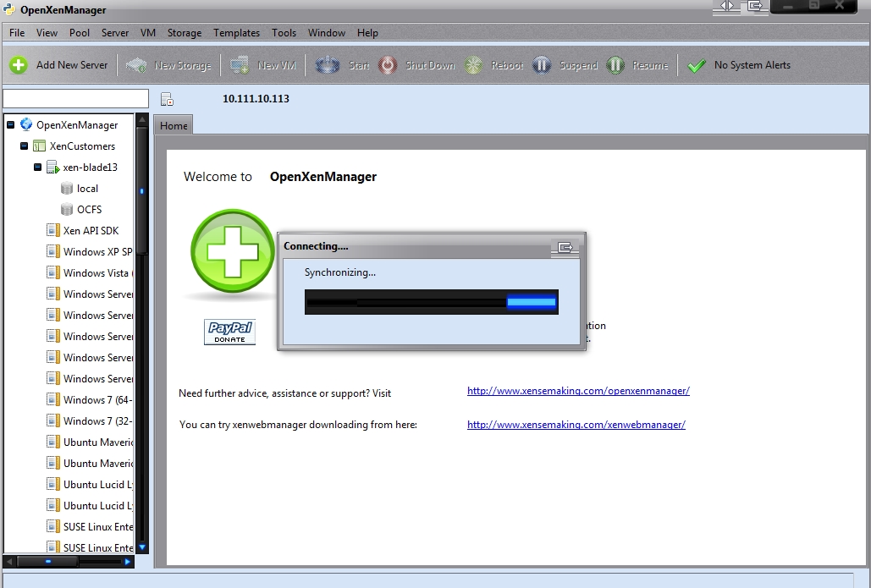Click the Reboot toolbar icon
The width and height of the screenshot is (871, 588).
[x=474, y=65]
